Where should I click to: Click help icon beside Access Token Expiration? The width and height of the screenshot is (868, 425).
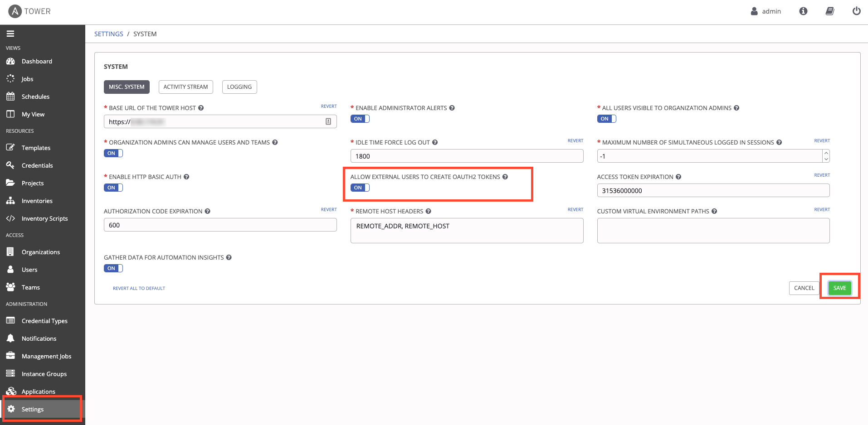[x=678, y=177]
